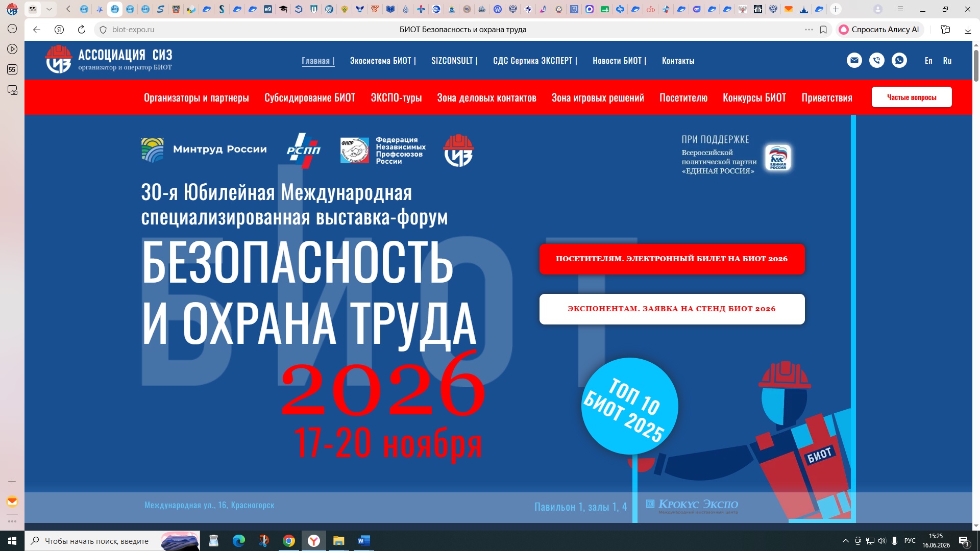
Task: Switch site language to Ru
Action: [947, 61]
